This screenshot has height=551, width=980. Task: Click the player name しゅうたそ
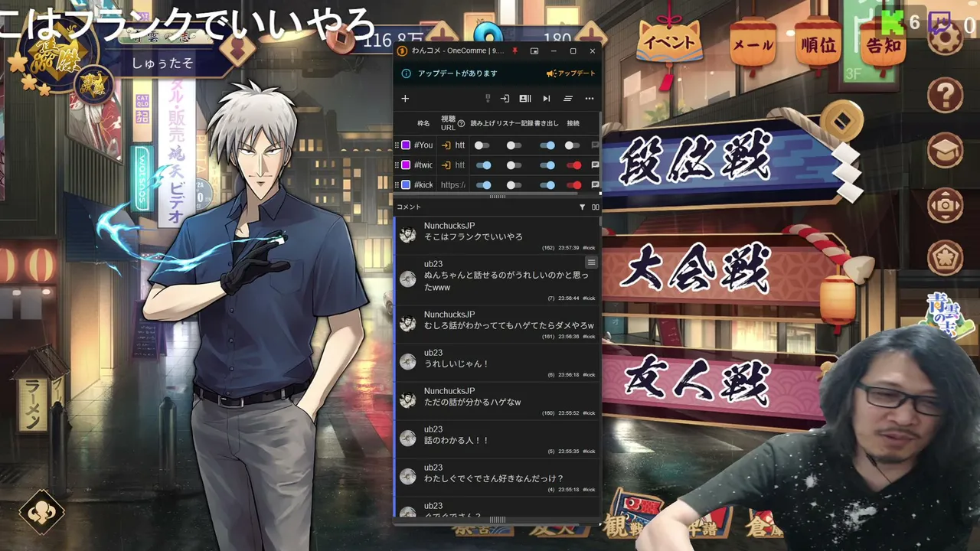point(162,63)
